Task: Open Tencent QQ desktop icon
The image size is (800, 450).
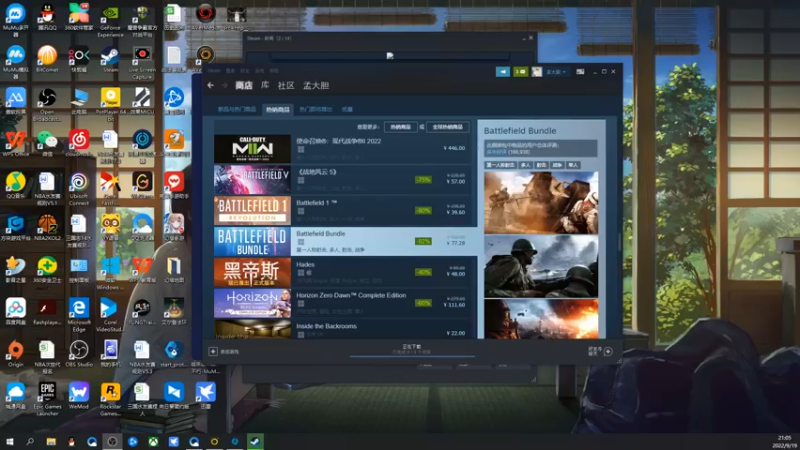Action: coord(47,17)
